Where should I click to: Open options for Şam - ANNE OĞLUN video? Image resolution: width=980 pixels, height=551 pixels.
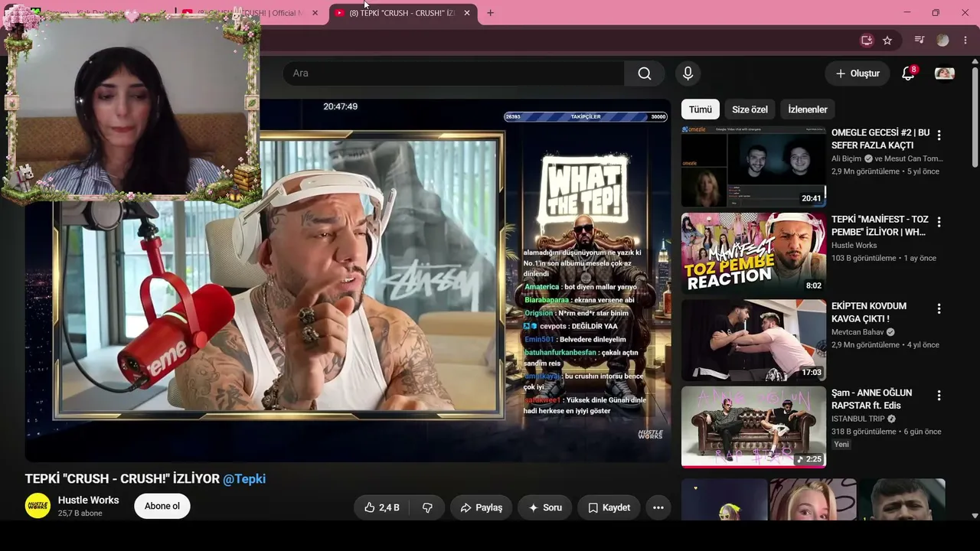939,396
